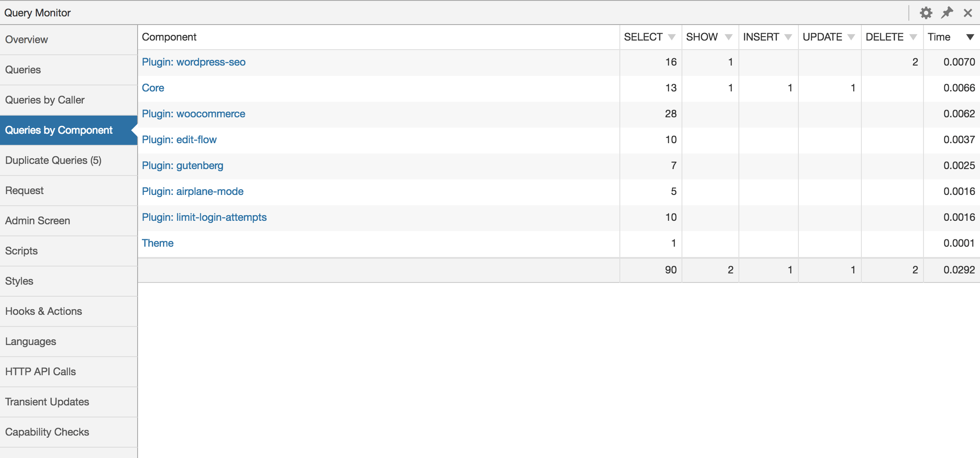Pin the Query Monitor panel

coord(947,13)
